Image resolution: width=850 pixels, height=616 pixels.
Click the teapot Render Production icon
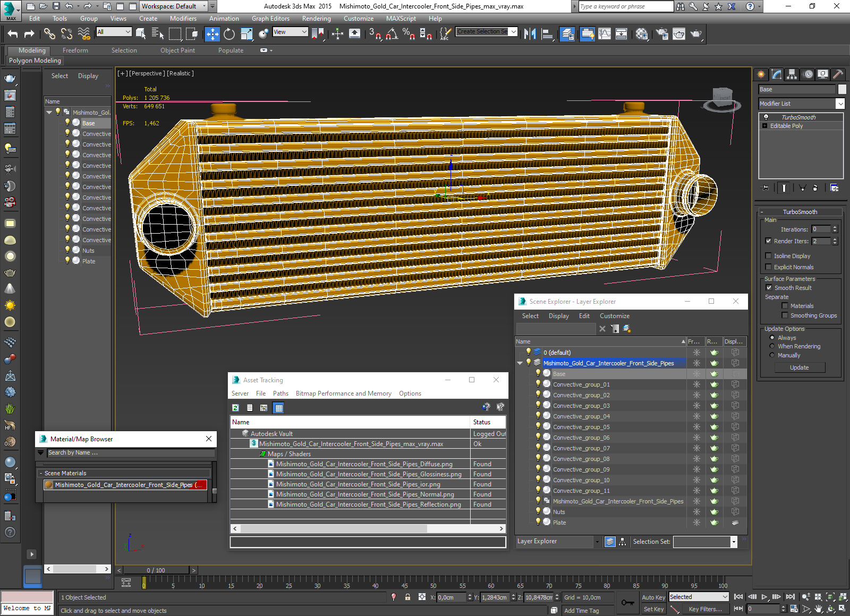[x=696, y=34]
